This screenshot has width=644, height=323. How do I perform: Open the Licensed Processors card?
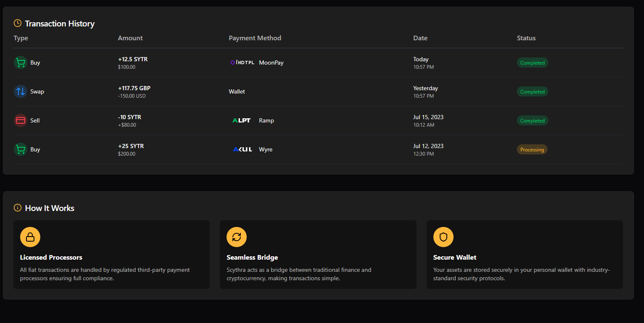point(111,254)
